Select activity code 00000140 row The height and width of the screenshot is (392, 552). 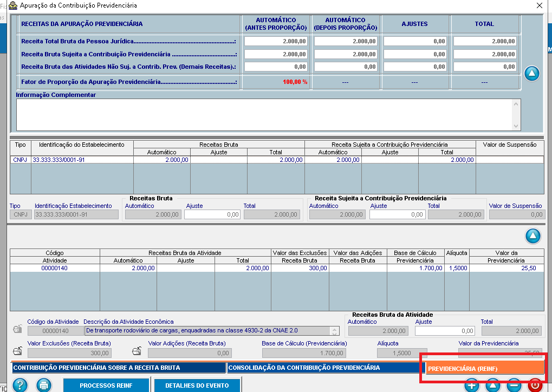click(277, 268)
